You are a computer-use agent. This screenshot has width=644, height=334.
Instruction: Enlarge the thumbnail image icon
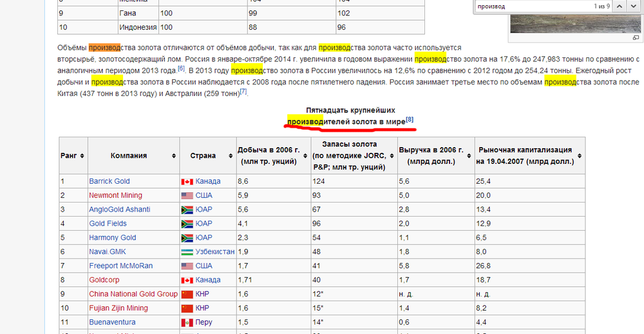(x=636, y=38)
